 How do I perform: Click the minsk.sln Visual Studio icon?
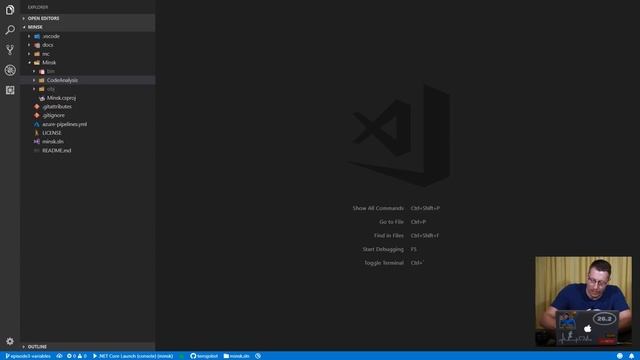click(x=37, y=142)
